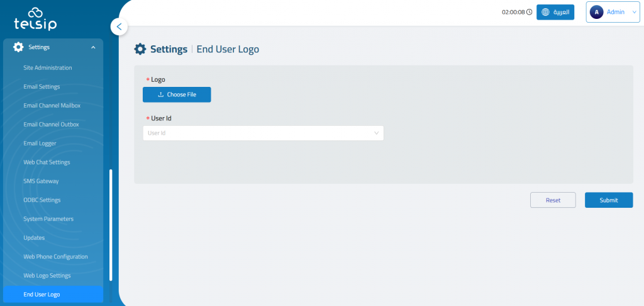Click the Reset button
Screen dimensions: 644x306
coord(553,200)
